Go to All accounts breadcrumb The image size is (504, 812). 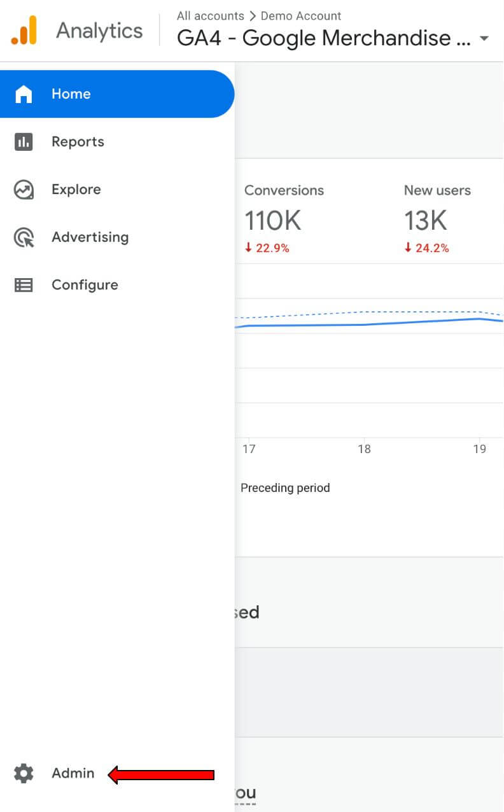pos(210,16)
